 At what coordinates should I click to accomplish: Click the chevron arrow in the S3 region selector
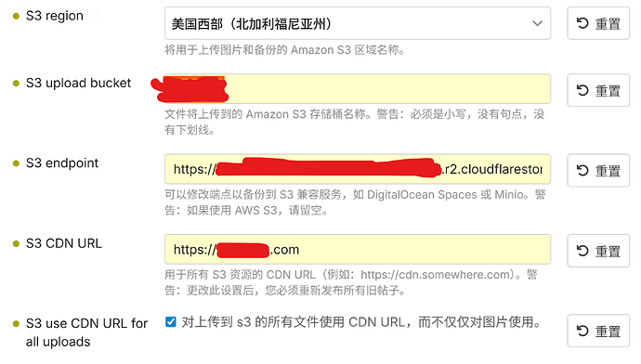point(537,23)
